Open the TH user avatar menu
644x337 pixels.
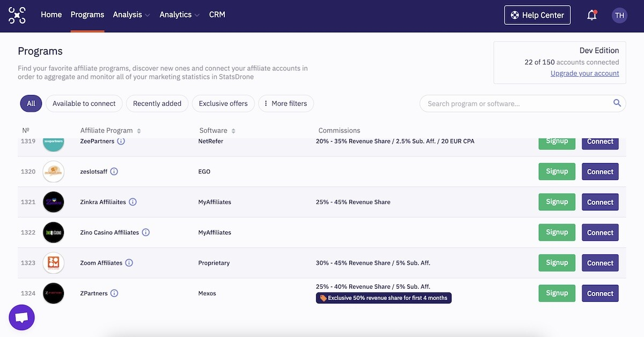619,15
